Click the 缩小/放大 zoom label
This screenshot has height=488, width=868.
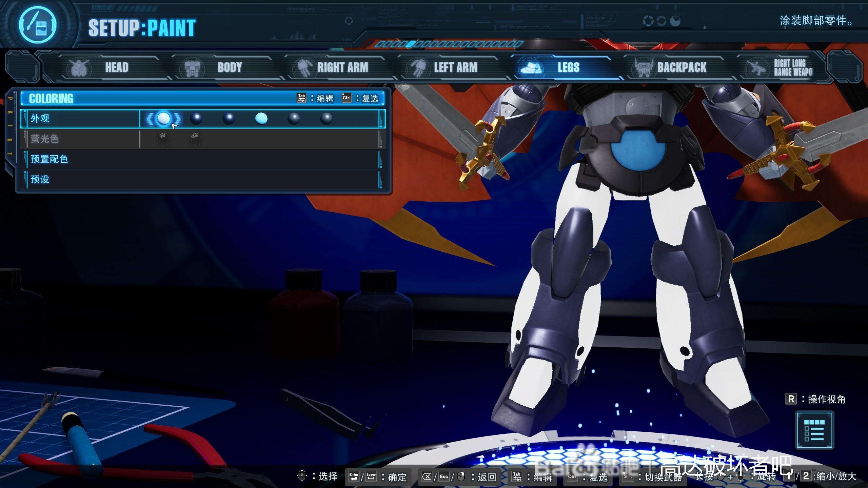pos(836,476)
